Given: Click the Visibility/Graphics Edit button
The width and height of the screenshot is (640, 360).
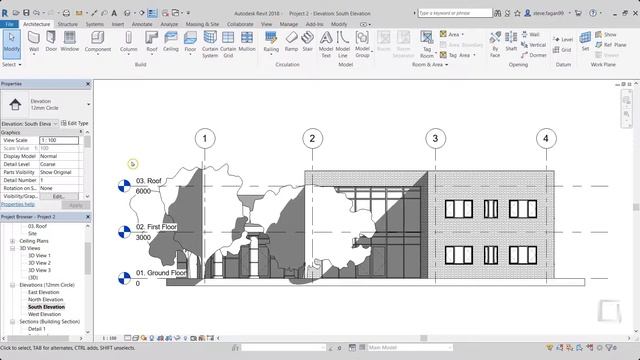Looking at the screenshot, I should 59,196.
